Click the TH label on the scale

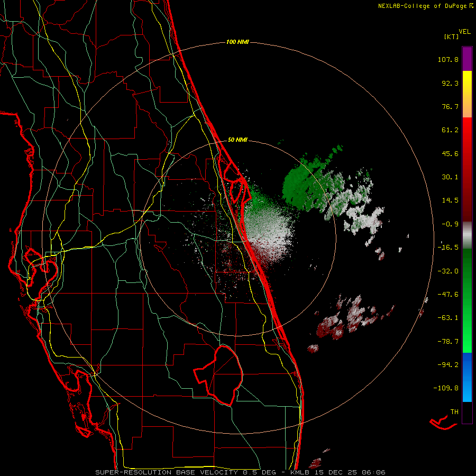tap(454, 412)
